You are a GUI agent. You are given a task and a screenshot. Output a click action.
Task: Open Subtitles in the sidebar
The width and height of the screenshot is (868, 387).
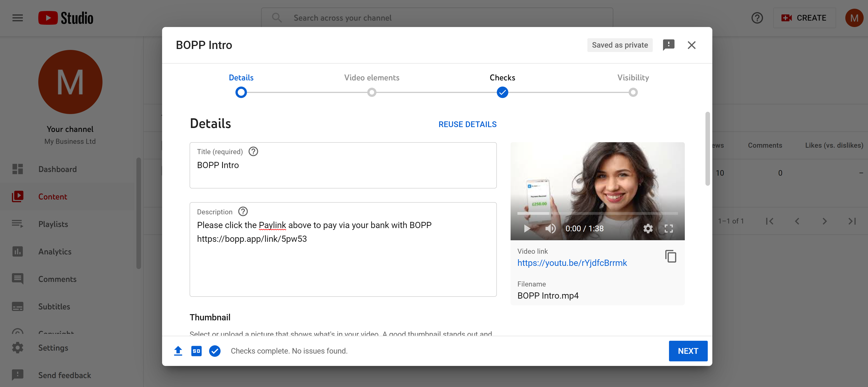[67, 306]
